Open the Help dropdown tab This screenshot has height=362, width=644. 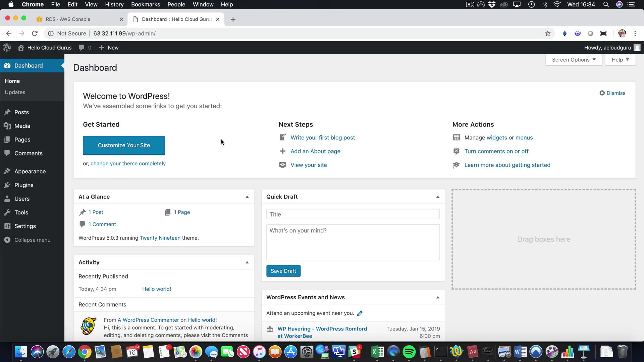[620, 60]
